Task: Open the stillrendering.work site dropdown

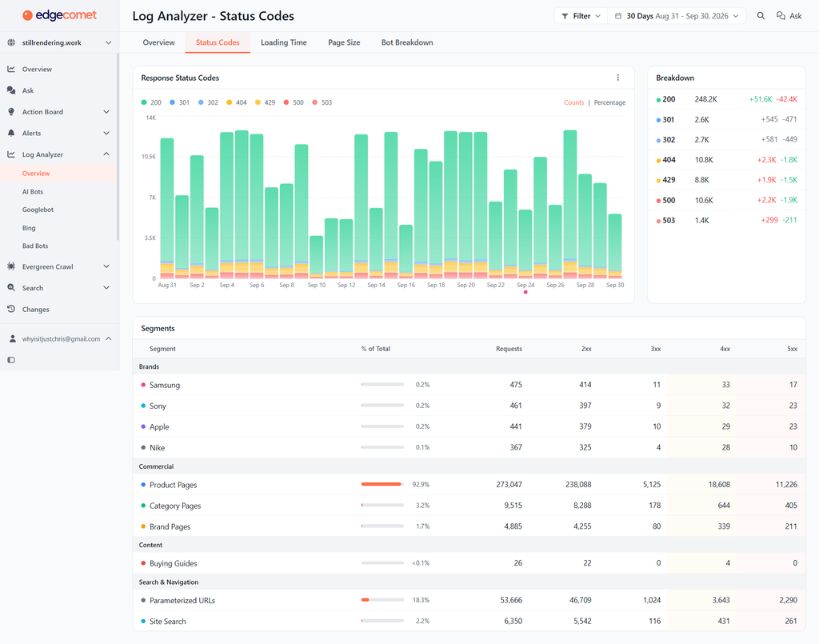Action: pos(59,42)
